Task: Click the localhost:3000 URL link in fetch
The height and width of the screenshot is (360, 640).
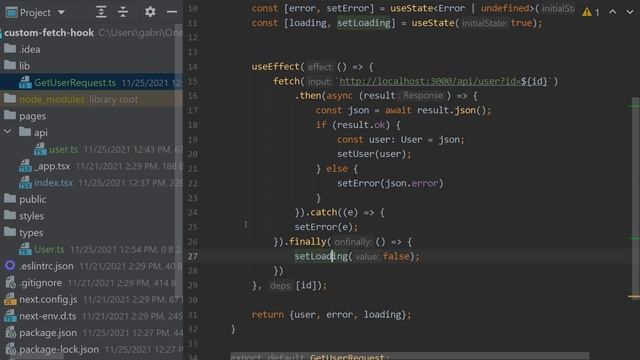Action: 429,81
